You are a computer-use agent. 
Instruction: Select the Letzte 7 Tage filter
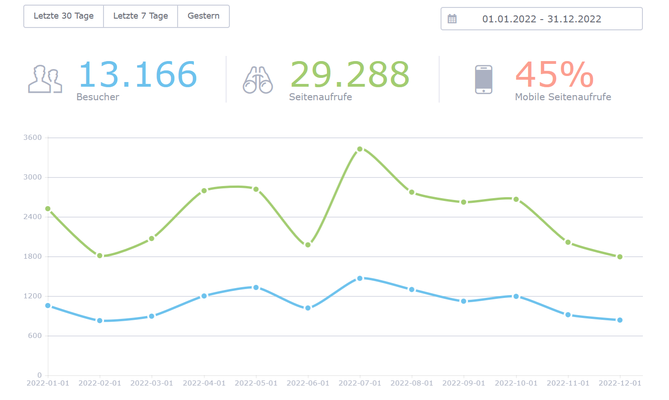click(x=140, y=16)
